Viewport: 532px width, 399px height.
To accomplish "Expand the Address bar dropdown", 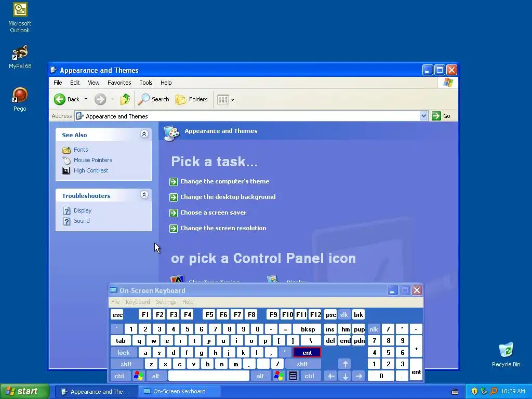I will point(423,116).
